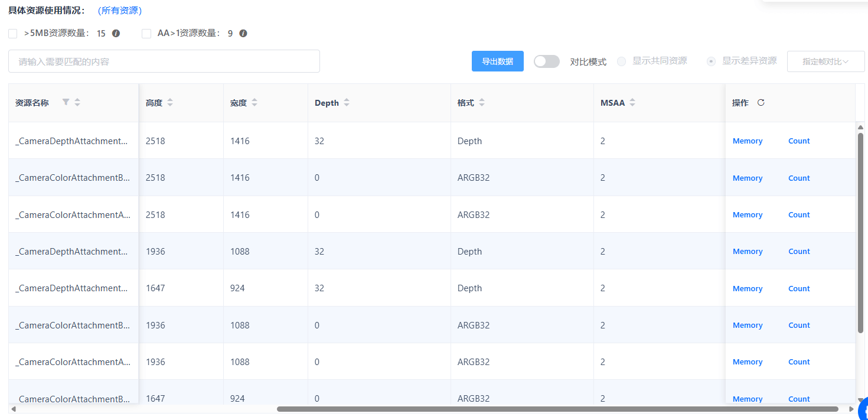Select height value 2518 in first row

tap(155, 141)
